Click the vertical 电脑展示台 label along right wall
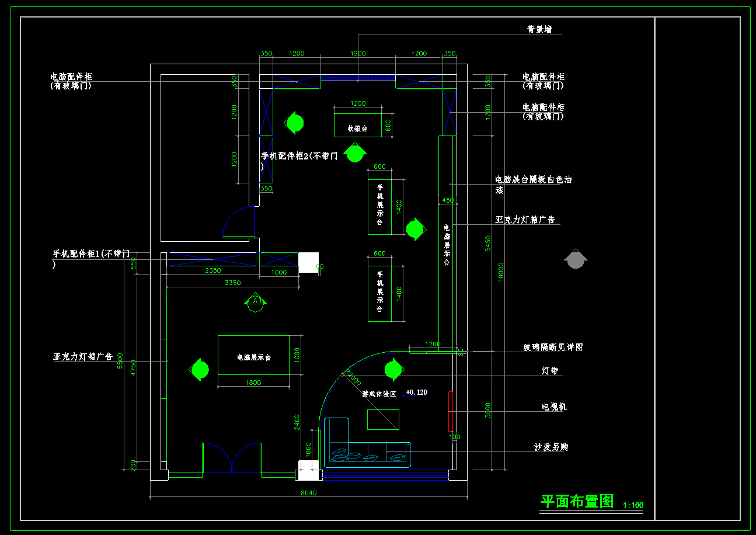 click(x=447, y=245)
